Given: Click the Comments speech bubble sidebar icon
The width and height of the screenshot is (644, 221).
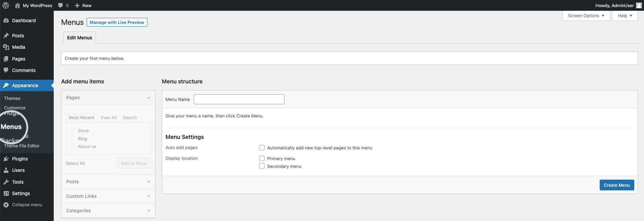Looking at the screenshot, I should pyautogui.click(x=6, y=70).
